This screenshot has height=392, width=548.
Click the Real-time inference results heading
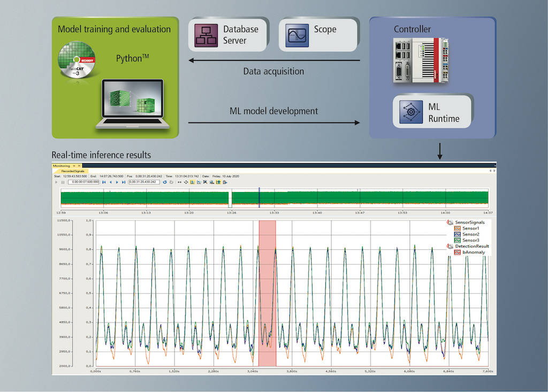pyautogui.click(x=101, y=155)
